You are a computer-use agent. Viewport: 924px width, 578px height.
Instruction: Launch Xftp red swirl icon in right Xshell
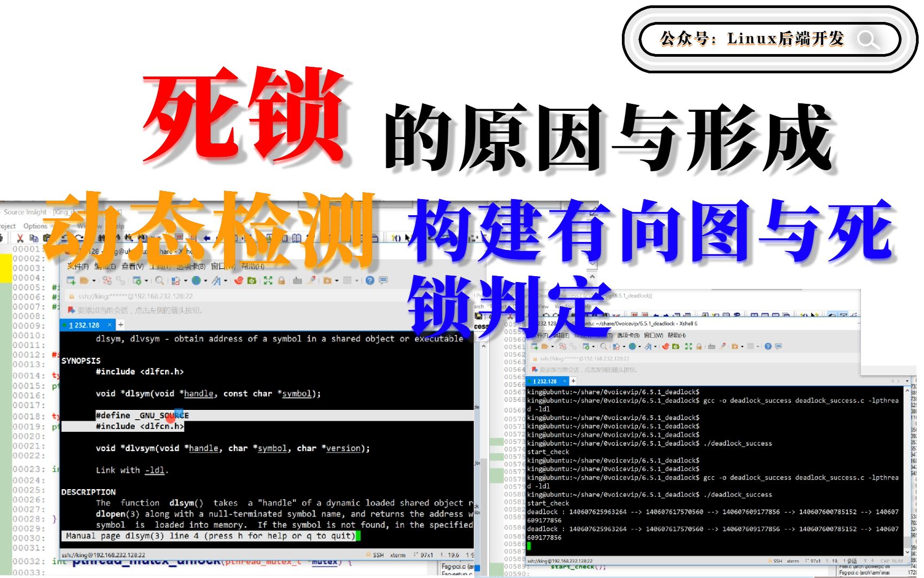tap(666, 346)
